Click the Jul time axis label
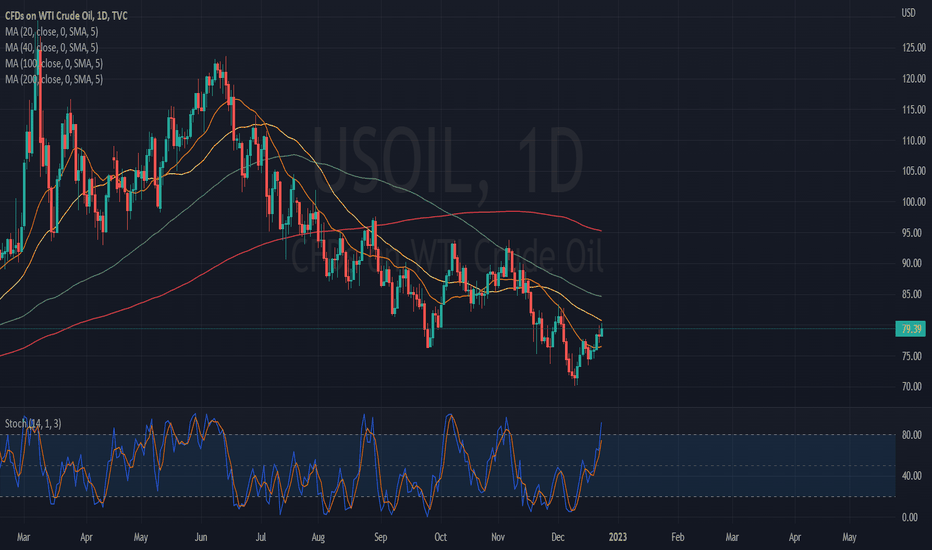 260,537
